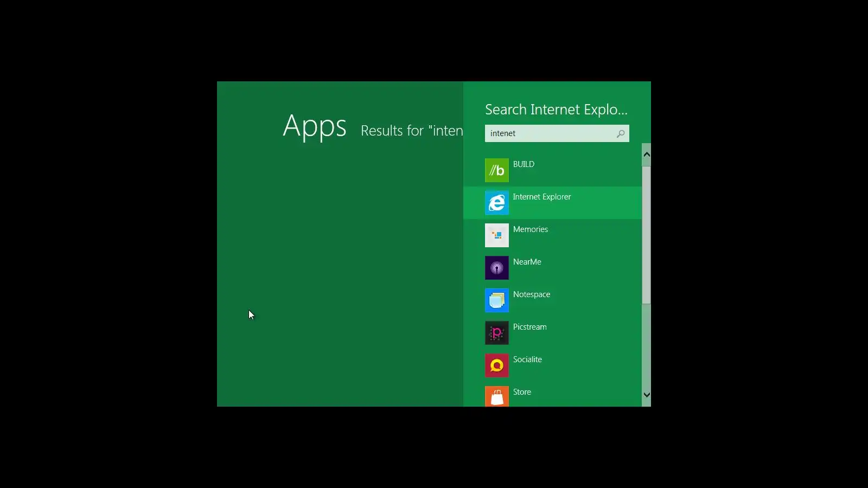Screen dimensions: 868x488
Task: Click the search box containing "intenet"
Action: coord(557,133)
